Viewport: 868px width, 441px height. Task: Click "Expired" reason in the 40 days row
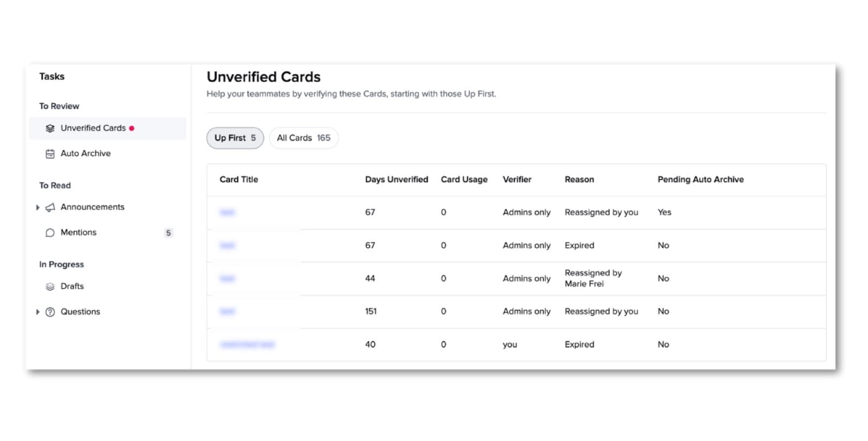[x=579, y=344]
